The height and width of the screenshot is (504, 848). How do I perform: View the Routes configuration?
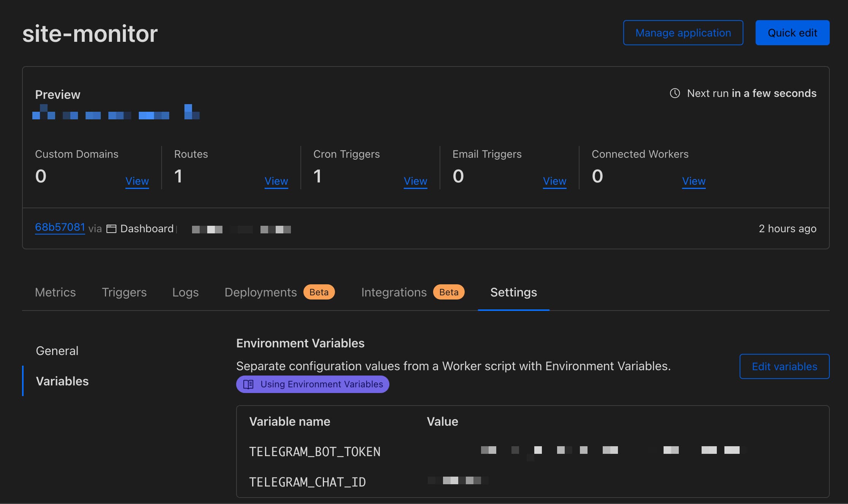(x=276, y=181)
